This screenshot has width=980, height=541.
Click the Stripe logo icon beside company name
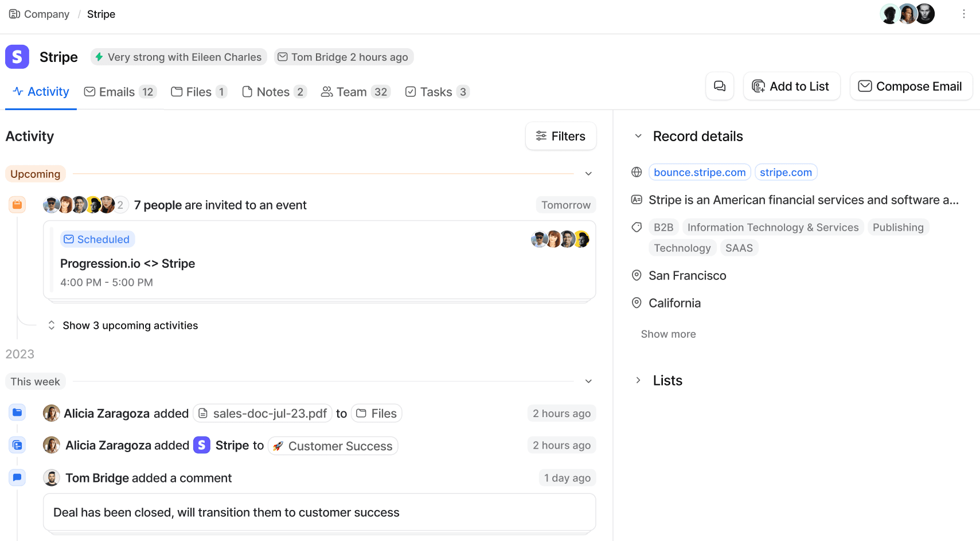pyautogui.click(x=17, y=57)
